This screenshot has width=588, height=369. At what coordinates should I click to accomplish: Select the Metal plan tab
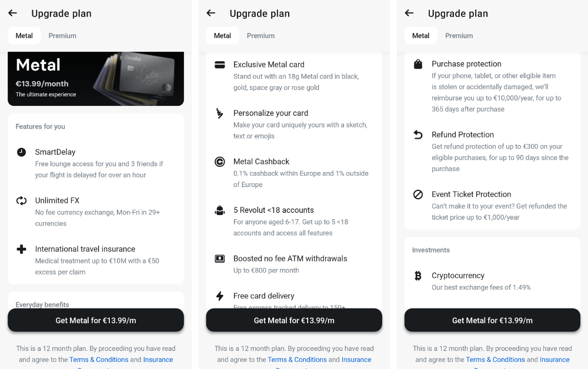[24, 35]
